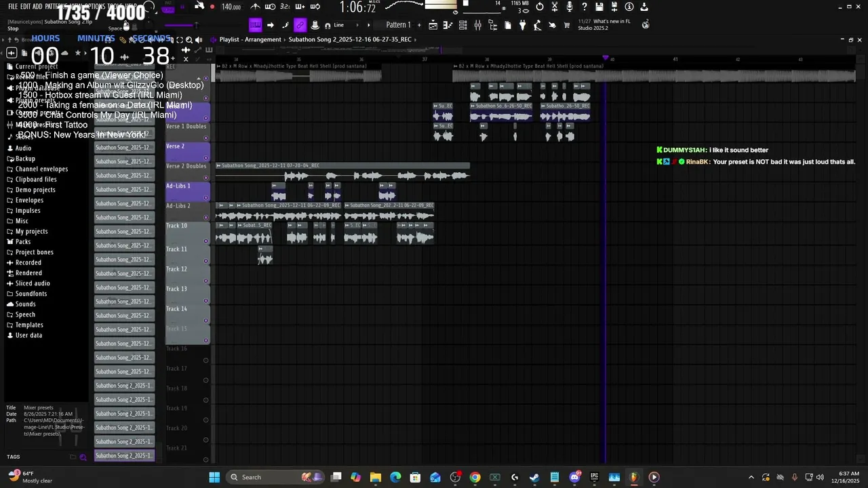Toggle wait for input before recording
This screenshot has width=868, height=488.
click(269, 7)
